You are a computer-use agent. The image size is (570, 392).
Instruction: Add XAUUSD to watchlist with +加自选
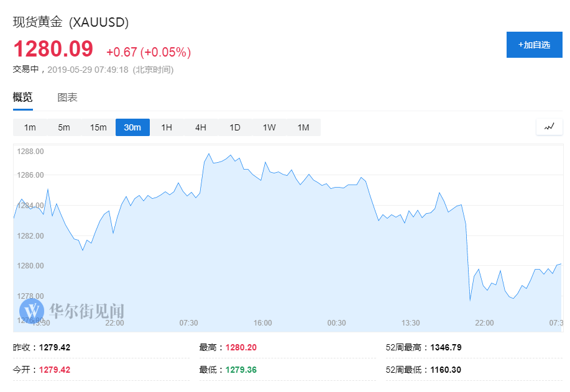point(534,45)
